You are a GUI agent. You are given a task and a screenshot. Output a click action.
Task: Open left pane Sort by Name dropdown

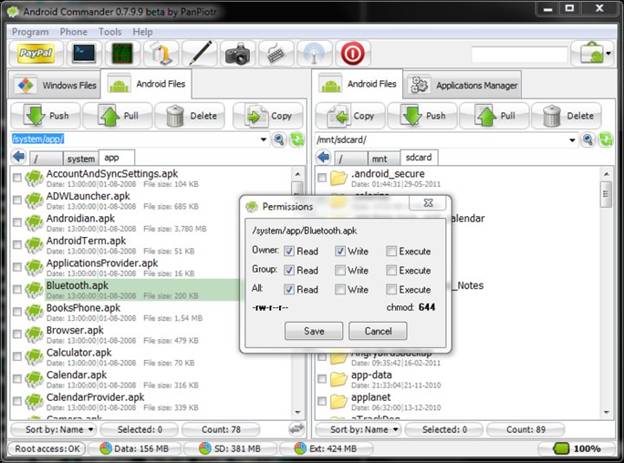[x=55, y=428]
